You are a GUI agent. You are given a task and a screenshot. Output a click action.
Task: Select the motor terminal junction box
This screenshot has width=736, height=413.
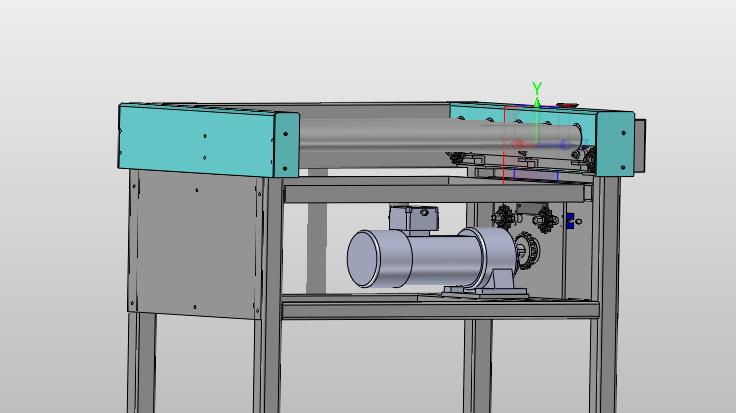pos(414,218)
